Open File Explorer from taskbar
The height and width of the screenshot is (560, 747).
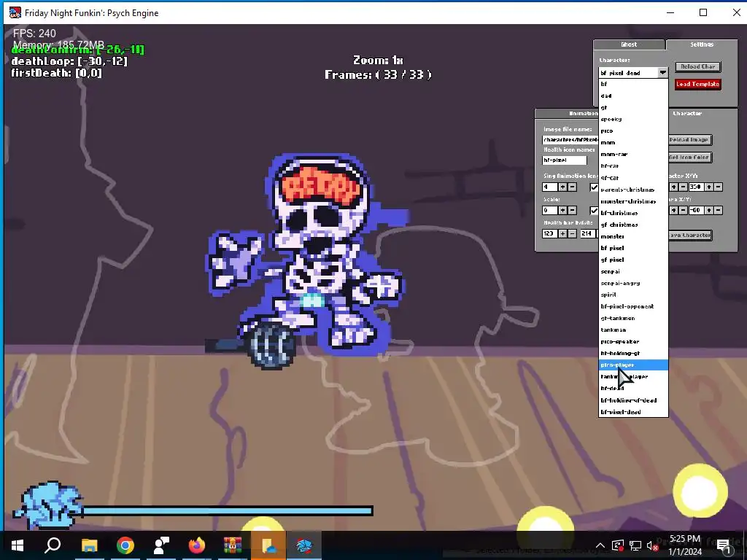pyautogui.click(x=89, y=545)
